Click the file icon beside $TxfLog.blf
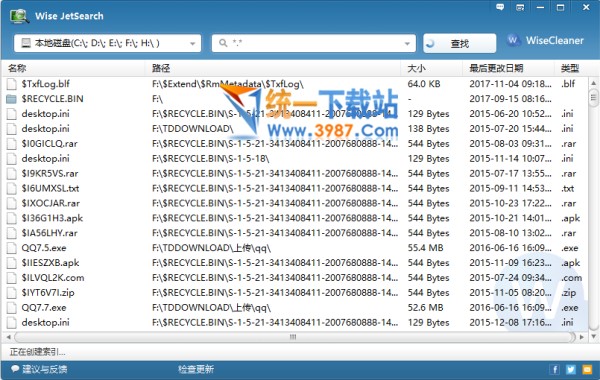This screenshot has width=600, height=380. 12,84
